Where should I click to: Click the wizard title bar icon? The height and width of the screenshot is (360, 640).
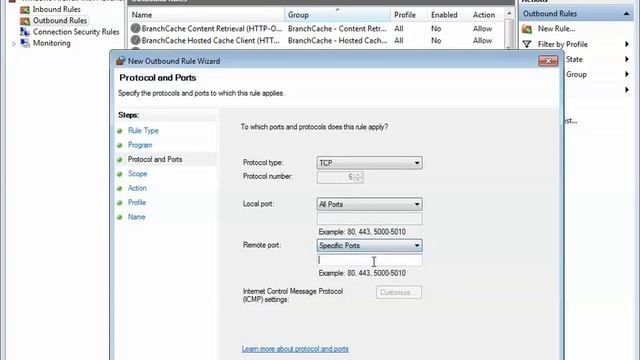click(120, 61)
